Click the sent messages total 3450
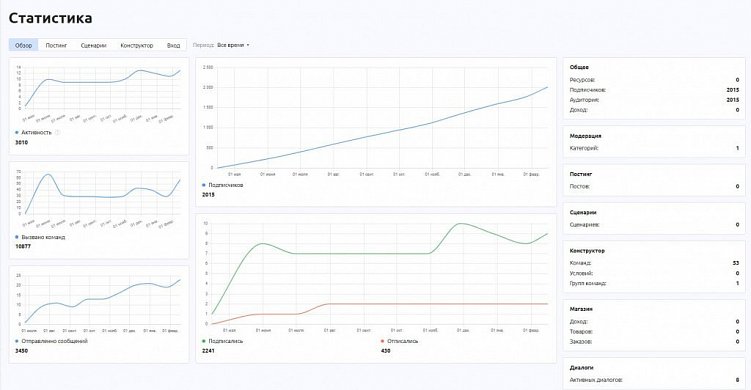 (x=22, y=351)
